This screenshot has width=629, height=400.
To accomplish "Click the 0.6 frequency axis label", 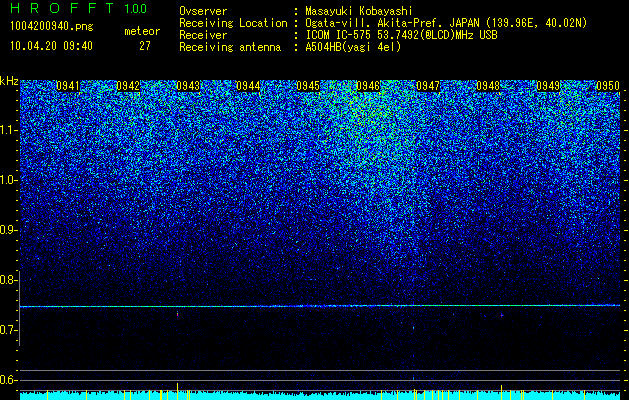I will 8,380.
